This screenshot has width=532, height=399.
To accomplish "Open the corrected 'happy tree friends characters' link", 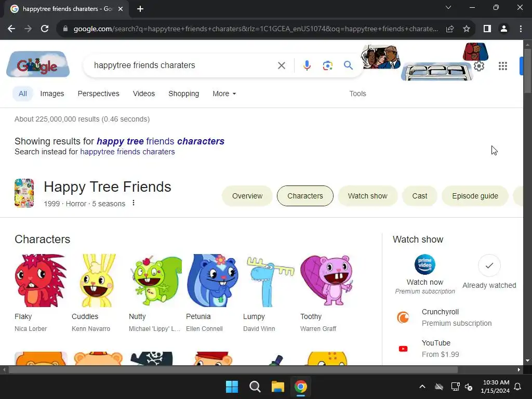I will (x=161, y=141).
